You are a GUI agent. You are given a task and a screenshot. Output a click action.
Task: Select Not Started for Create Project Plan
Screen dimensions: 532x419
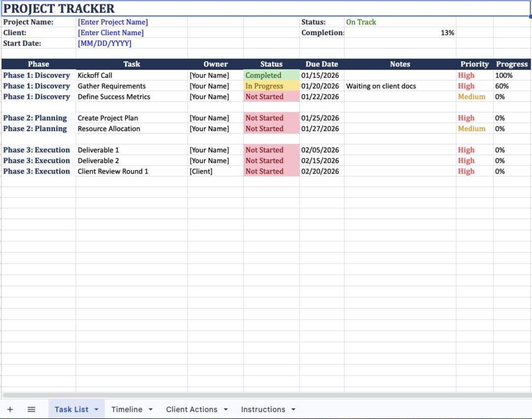coord(271,118)
